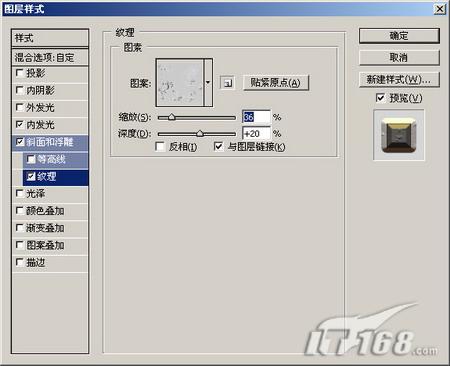The height and width of the screenshot is (366, 450).
Task: Click the 深度 value input field
Action: (256, 134)
